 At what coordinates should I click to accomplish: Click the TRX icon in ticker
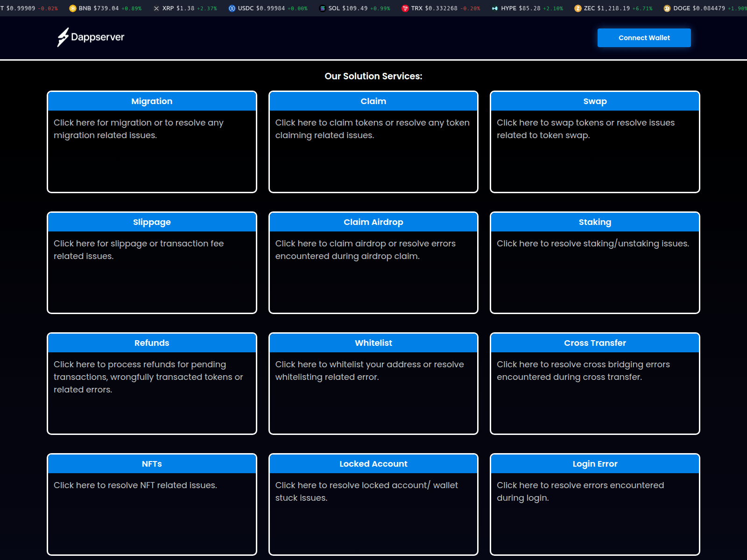(405, 8)
